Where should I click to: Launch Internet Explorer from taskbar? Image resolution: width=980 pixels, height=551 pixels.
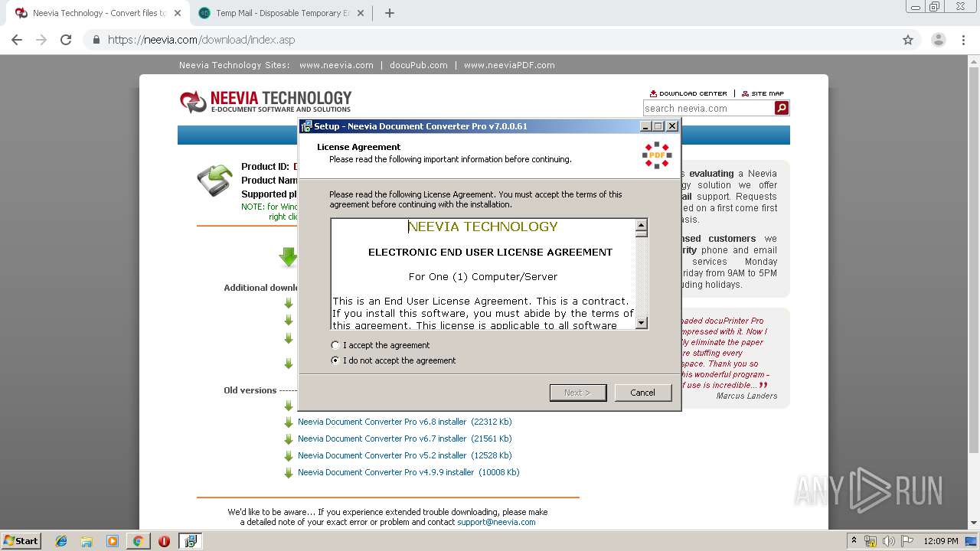[61, 541]
